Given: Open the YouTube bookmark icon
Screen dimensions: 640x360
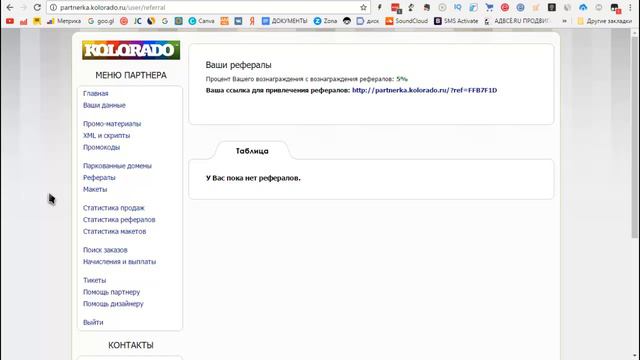Looking at the screenshot, I should click(10, 21).
